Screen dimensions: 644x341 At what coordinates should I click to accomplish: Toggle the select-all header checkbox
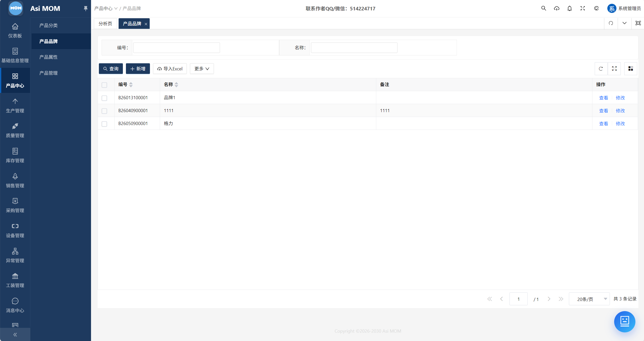(104, 85)
